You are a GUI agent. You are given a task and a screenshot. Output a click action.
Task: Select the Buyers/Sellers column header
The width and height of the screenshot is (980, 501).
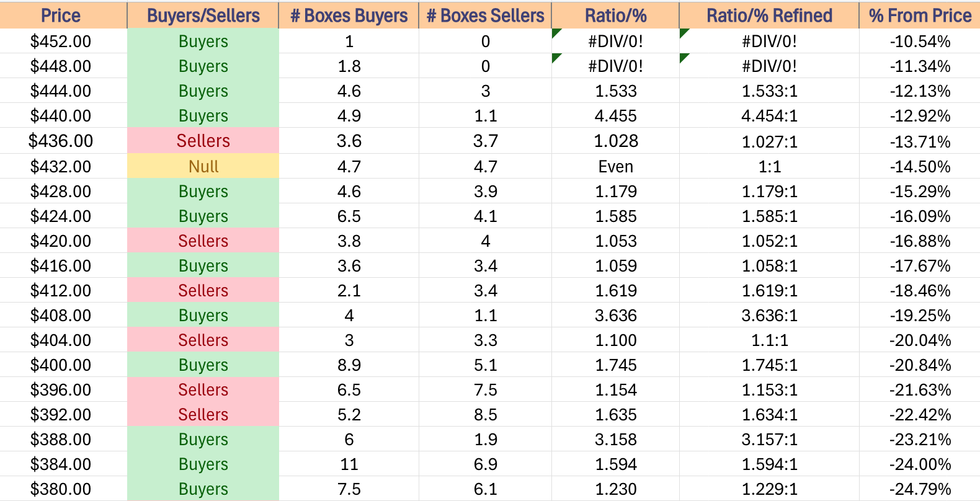[203, 16]
